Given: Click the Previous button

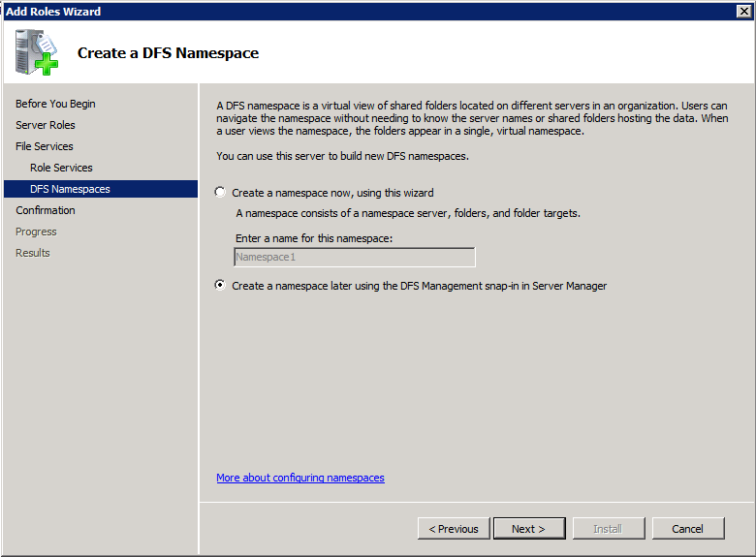Looking at the screenshot, I should click(x=454, y=529).
